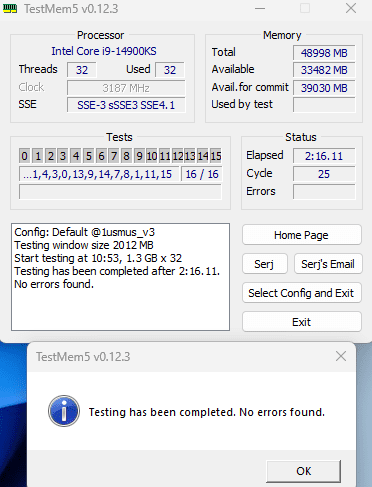Select test box number 1
Screen dimensions: 372x487
(x=38, y=156)
